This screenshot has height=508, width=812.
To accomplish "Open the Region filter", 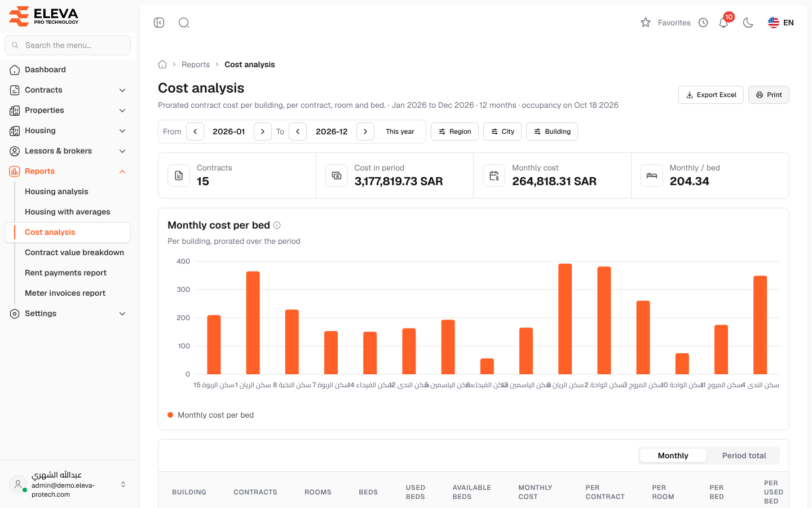I will click(455, 132).
